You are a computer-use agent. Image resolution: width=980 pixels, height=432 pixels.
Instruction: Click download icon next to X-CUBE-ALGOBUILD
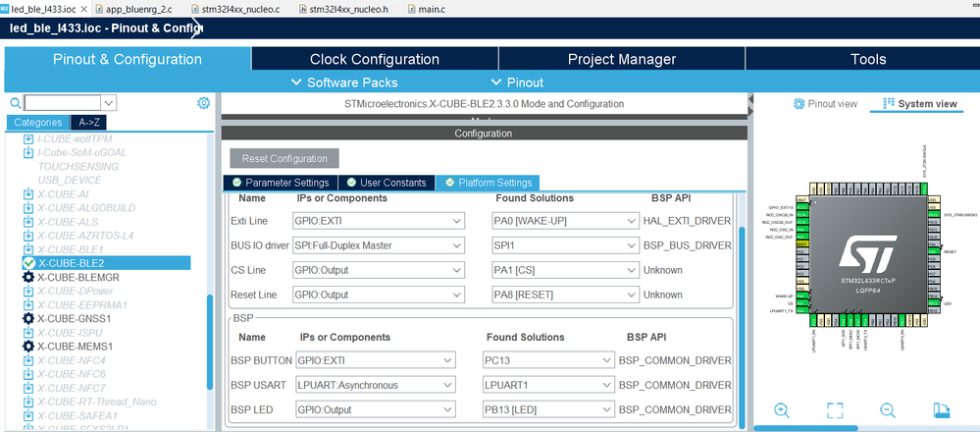[28, 207]
